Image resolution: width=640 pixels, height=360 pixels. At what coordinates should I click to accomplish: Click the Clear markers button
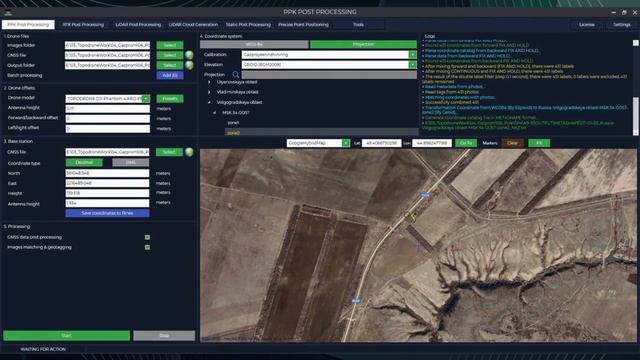tap(512, 143)
